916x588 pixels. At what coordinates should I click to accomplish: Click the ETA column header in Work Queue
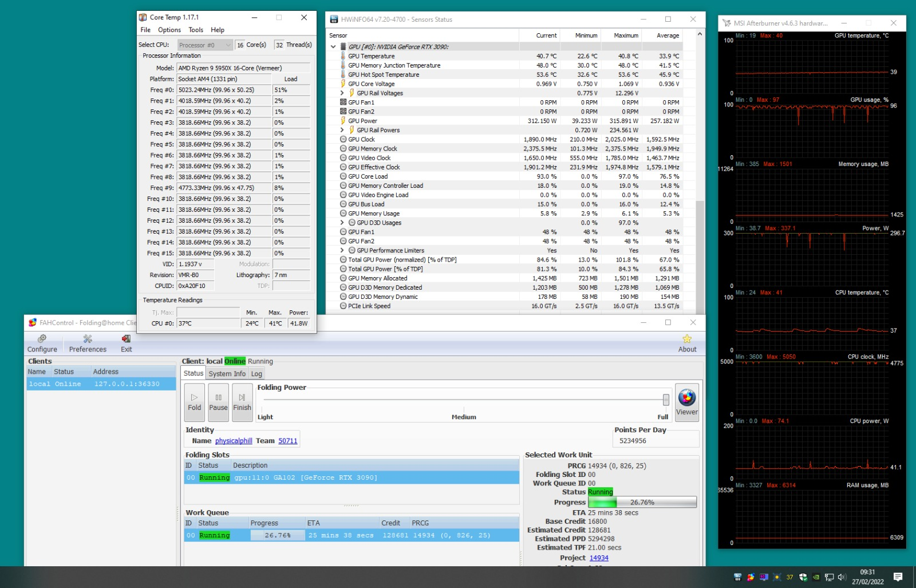(342, 523)
